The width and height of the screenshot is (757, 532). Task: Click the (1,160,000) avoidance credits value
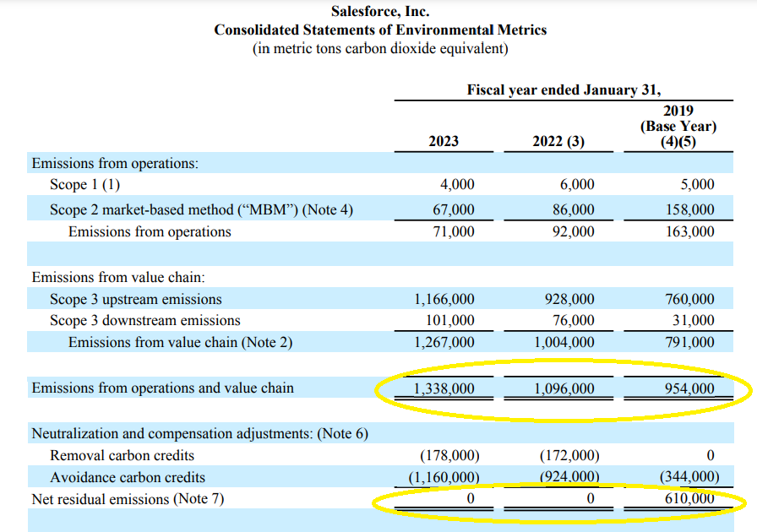click(444, 477)
